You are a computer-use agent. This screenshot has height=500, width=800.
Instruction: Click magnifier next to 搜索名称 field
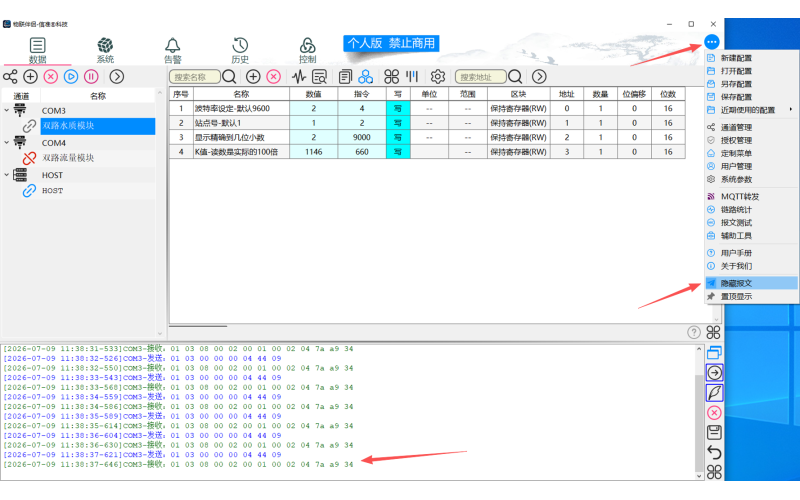tap(229, 77)
